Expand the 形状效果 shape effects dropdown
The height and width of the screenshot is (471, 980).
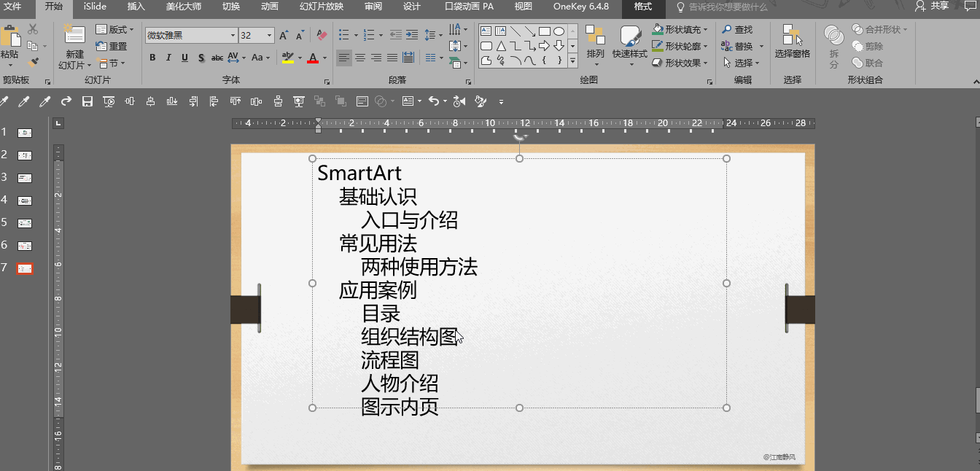tap(704, 63)
